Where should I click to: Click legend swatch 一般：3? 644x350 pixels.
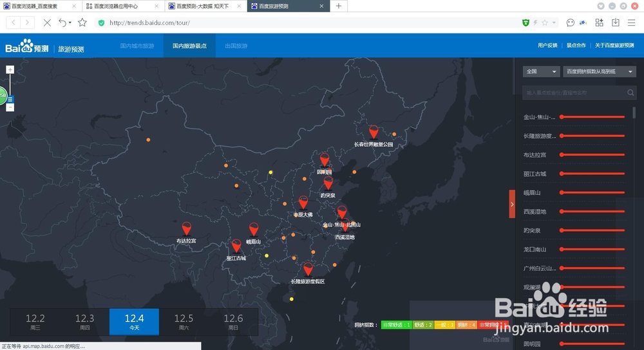[x=444, y=325]
